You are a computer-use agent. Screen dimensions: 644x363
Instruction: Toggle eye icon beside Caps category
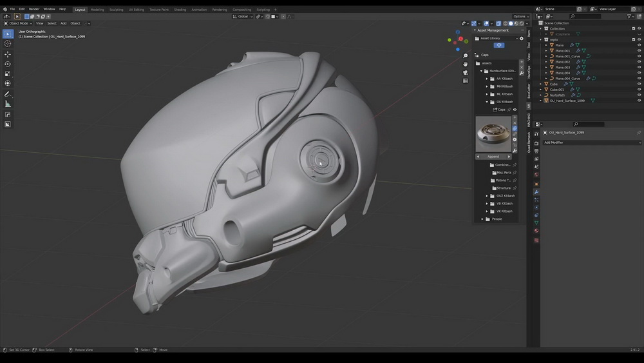515,110
